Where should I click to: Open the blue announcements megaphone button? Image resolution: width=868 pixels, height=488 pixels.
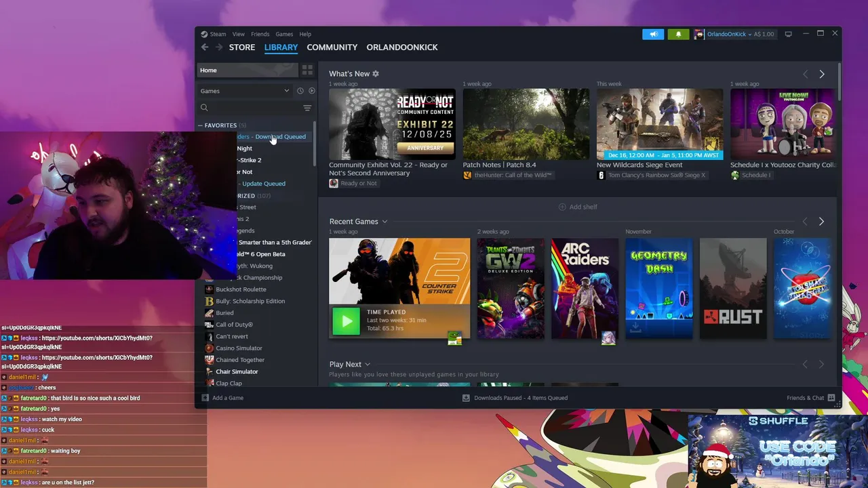(x=653, y=34)
